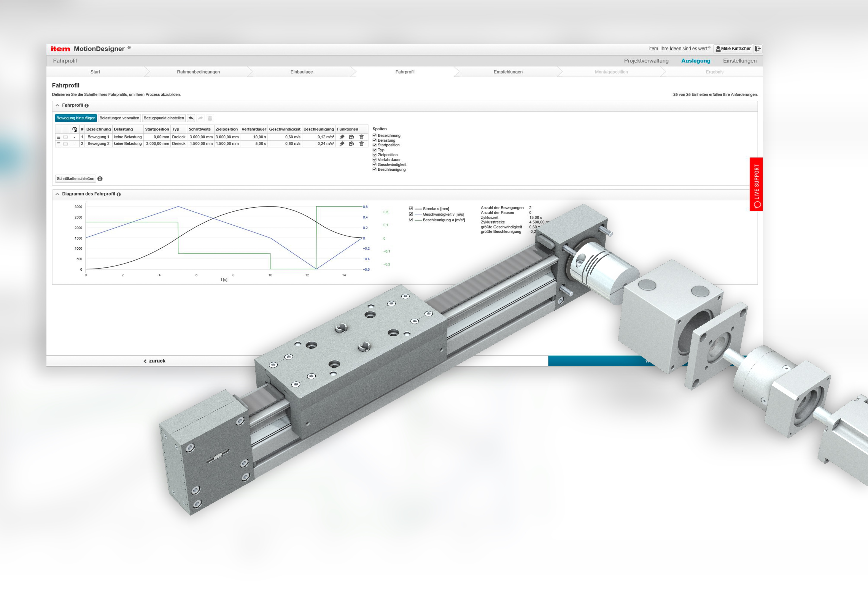Edit Bewegung 1 with pencil icon

click(x=342, y=137)
